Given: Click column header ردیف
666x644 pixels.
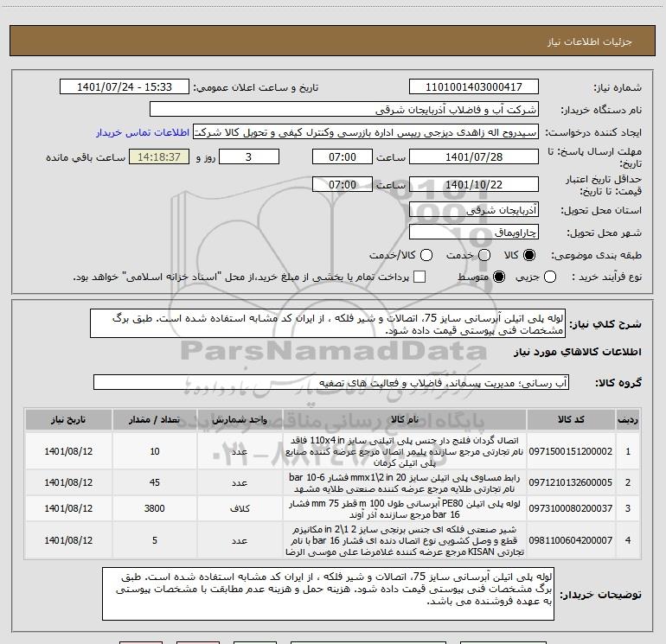Looking at the screenshot, I should click(628, 420).
